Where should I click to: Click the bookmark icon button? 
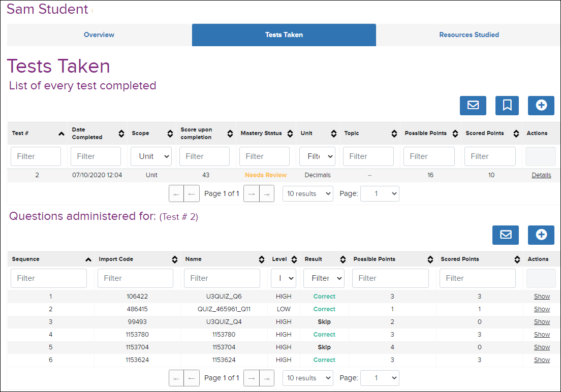tap(507, 105)
